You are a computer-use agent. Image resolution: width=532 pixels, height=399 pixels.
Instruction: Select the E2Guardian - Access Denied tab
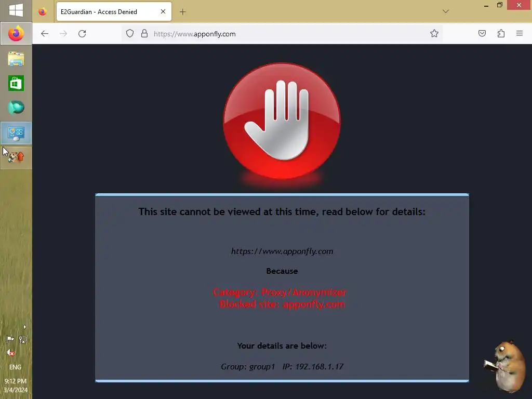tap(114, 11)
